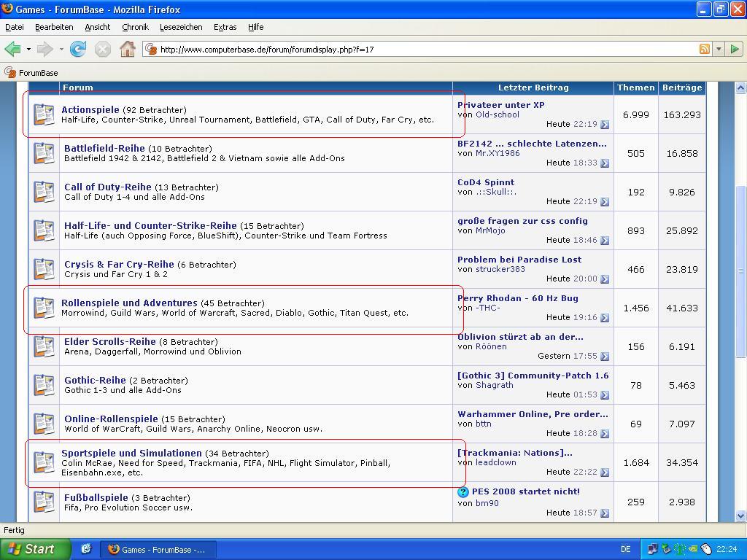Open the Crysis & Far Cry-Reihe link
Image resolution: width=747 pixels, height=560 pixels.
[119, 264]
